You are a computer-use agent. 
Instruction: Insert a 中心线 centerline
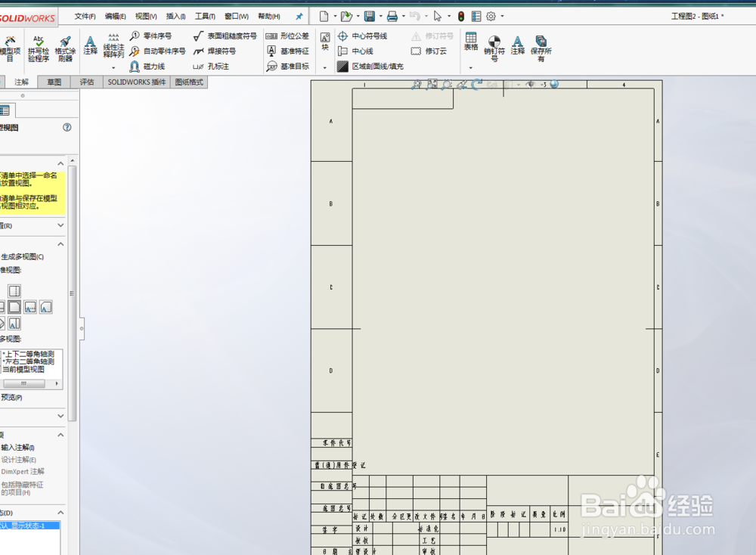point(355,51)
